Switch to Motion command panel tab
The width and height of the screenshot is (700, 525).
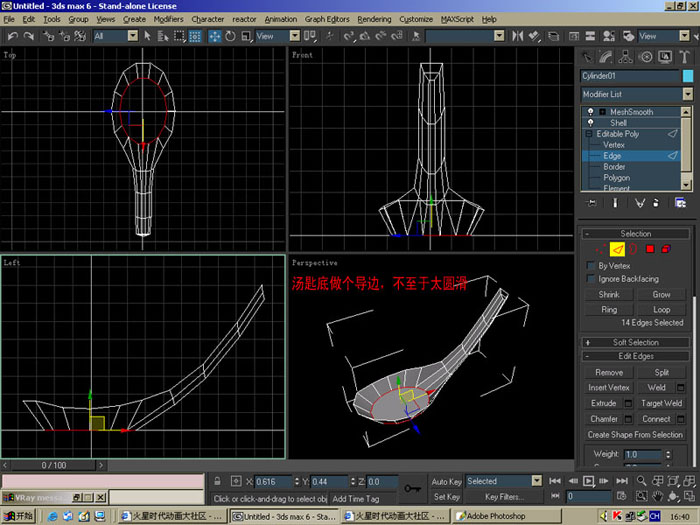(x=646, y=57)
